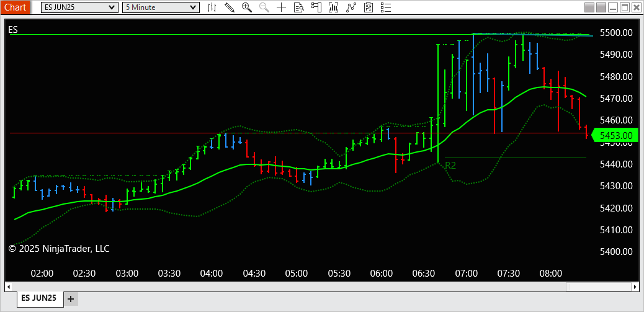Toggle the Chart Trader panel icon
The height and width of the screenshot is (312, 644).
(x=316, y=7)
